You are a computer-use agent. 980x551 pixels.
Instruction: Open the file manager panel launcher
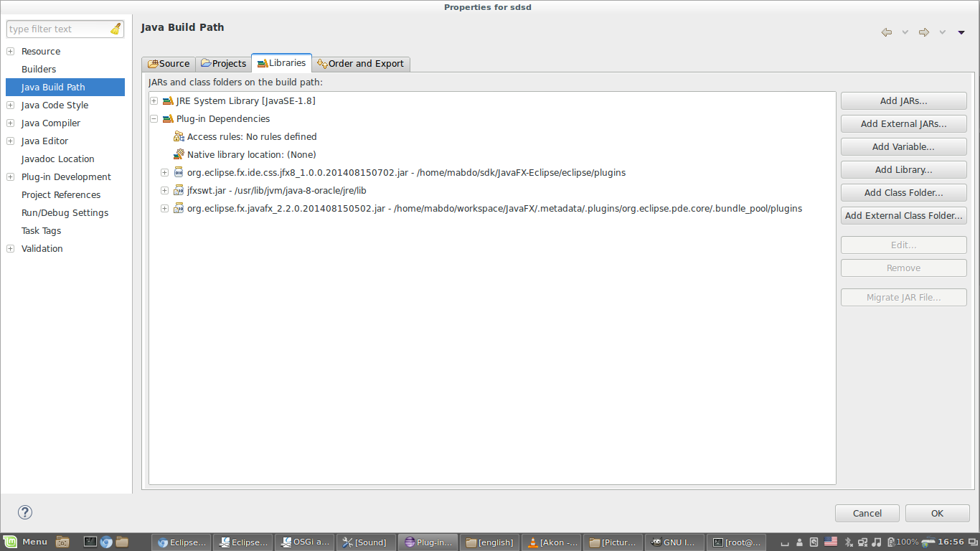122,542
